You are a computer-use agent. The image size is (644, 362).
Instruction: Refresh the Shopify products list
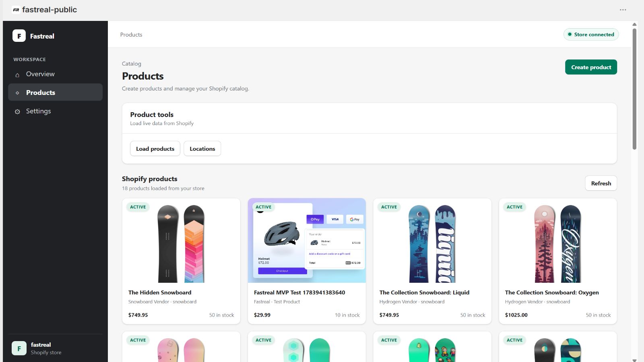pyautogui.click(x=601, y=183)
